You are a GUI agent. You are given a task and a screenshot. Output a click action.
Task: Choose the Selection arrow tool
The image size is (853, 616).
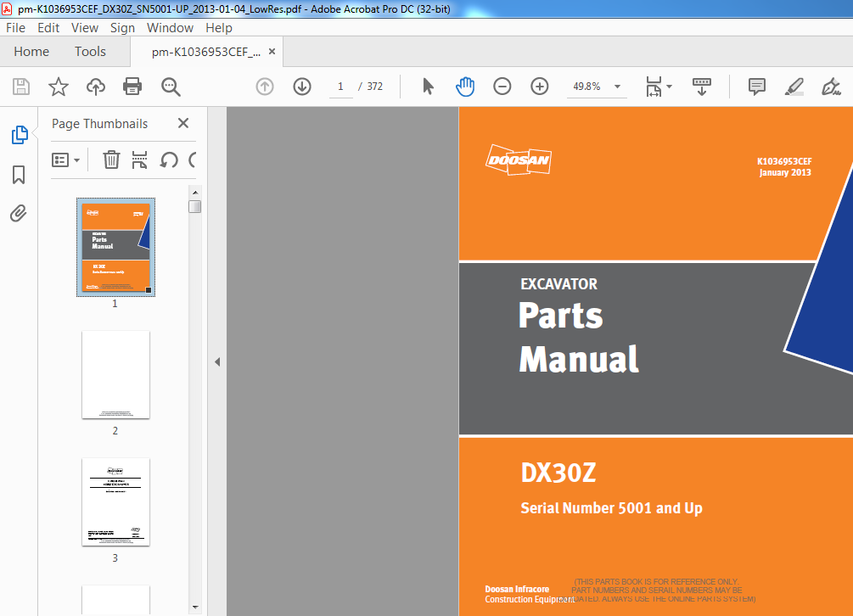[x=428, y=87]
